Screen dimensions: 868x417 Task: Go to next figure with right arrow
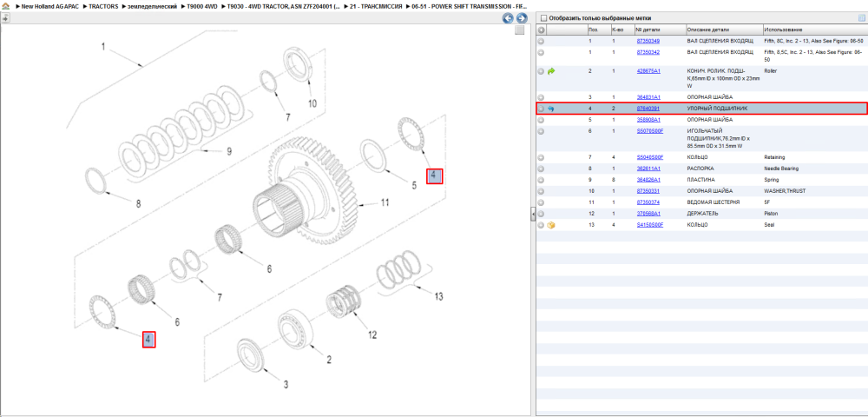pos(521,18)
